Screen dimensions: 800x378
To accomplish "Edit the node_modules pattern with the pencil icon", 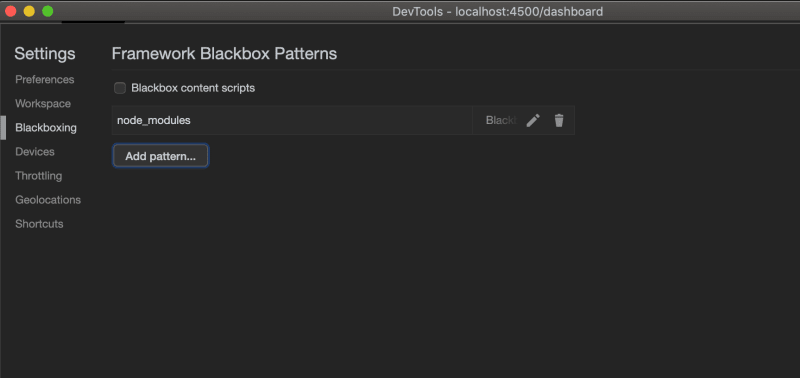I will (533, 120).
